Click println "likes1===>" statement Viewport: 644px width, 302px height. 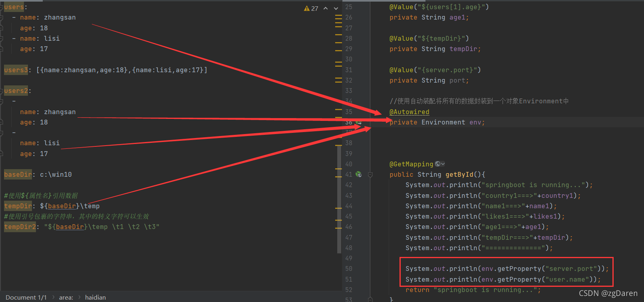(485, 216)
